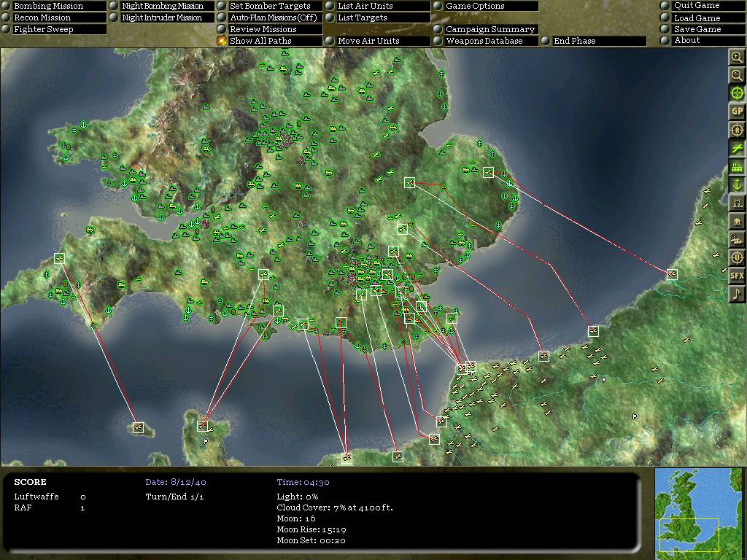Open Set Bomber Targets
747x560 pixels.
click(270, 6)
